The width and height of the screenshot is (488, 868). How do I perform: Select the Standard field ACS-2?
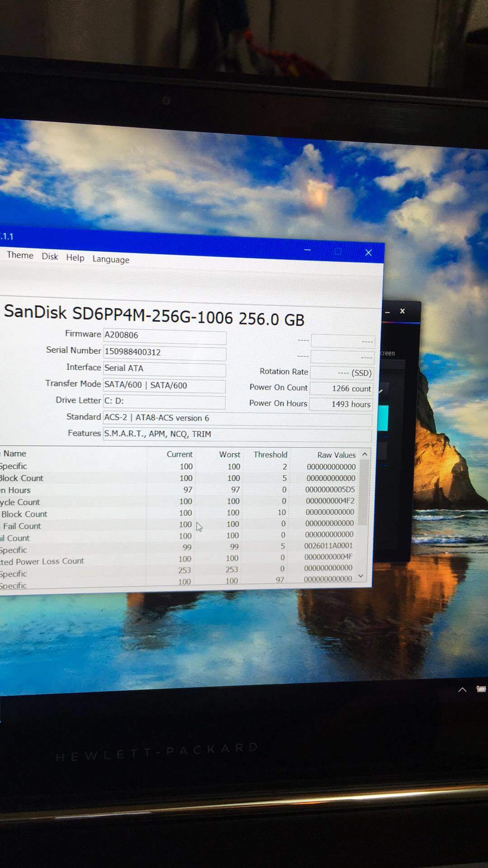(238, 419)
